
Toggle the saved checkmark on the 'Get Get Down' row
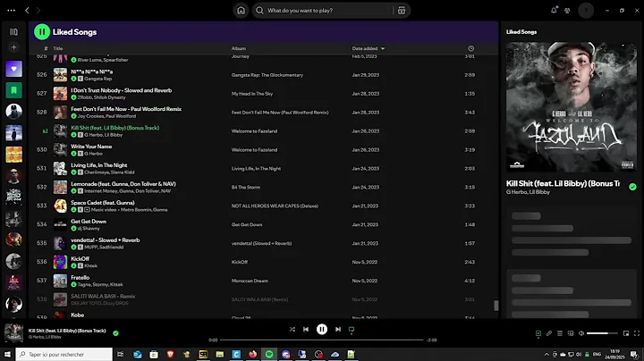tap(73, 228)
